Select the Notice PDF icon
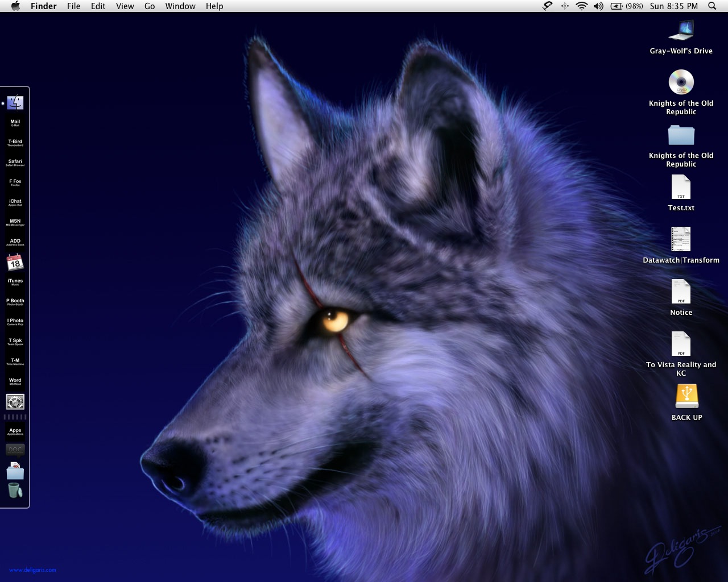This screenshot has height=582, width=728. 681,292
